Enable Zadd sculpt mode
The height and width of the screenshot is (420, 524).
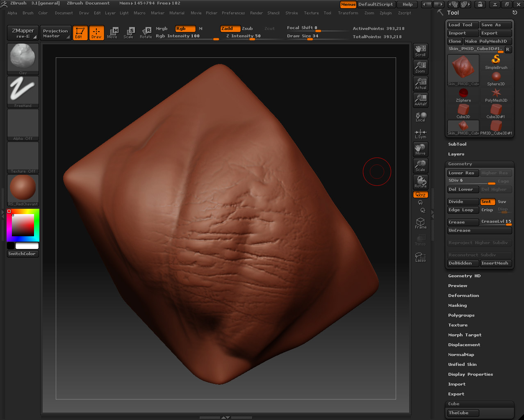click(x=230, y=29)
